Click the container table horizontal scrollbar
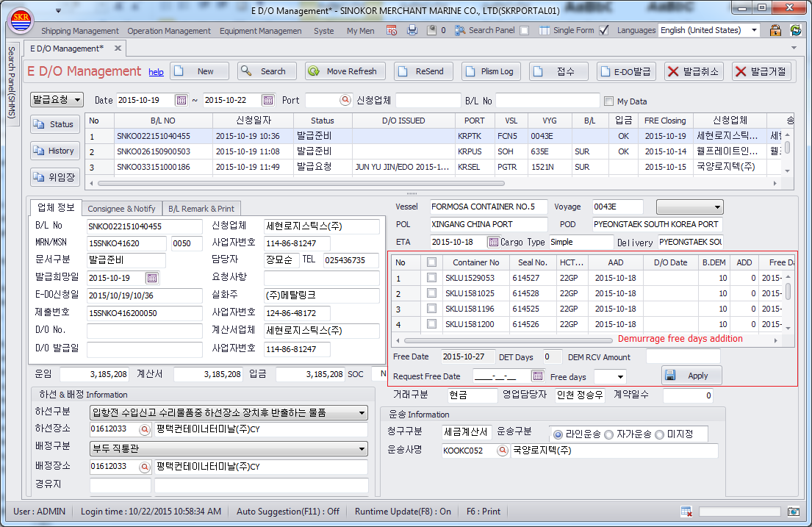This screenshot has width=812, height=527. coord(508,340)
